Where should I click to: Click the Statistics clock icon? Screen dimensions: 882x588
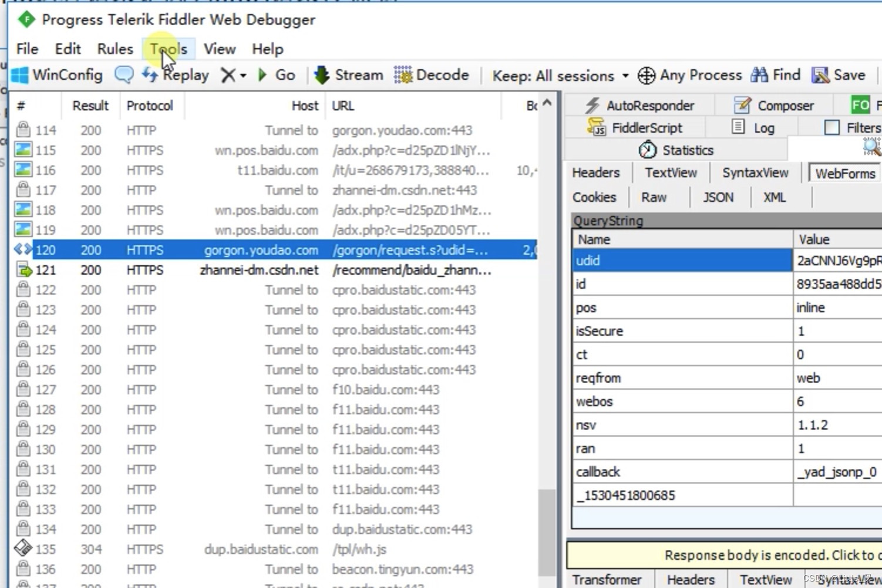point(647,150)
